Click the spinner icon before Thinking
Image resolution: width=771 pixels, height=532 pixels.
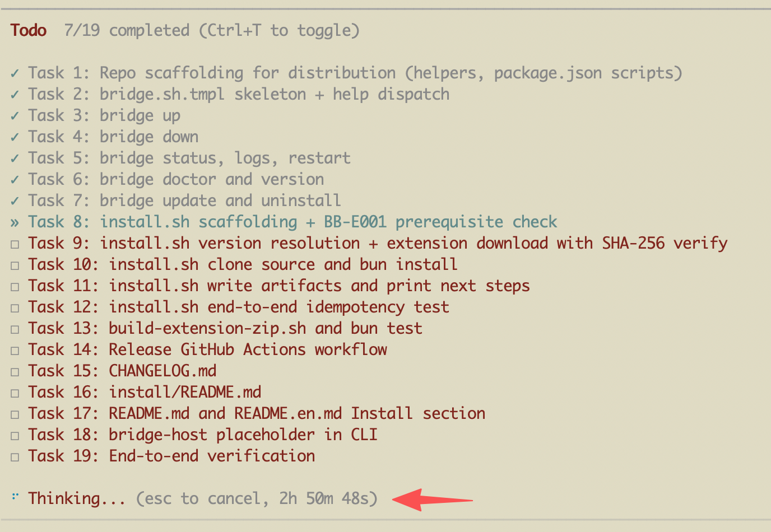[x=15, y=497]
